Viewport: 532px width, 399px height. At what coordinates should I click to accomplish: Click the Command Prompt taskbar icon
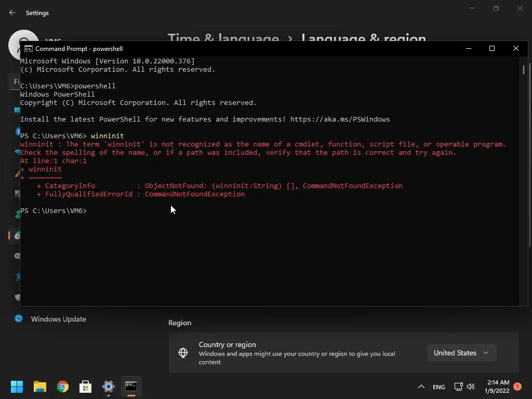(x=131, y=387)
